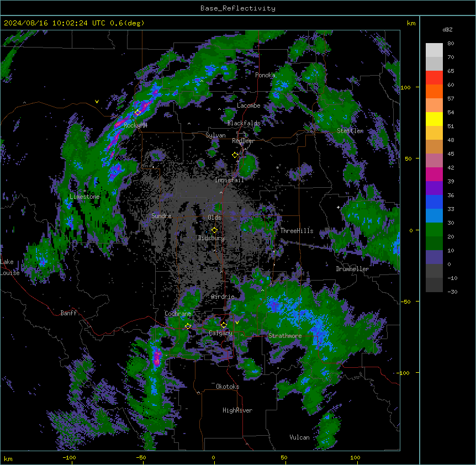
Task: Pick the slate 0-10 dBZ legend swatch
Action: click(434, 257)
